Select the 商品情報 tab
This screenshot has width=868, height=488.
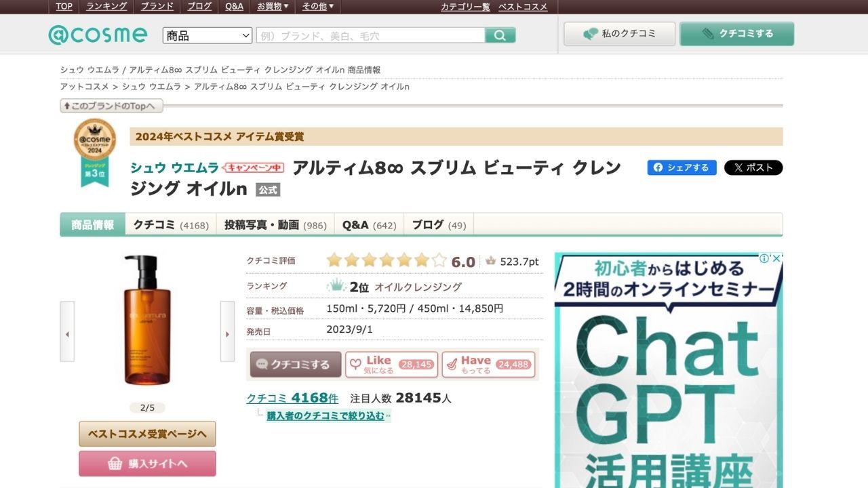click(x=93, y=225)
